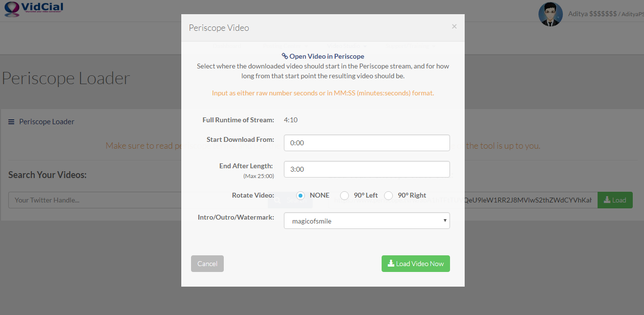Click the orange MM:SS format hint
The height and width of the screenshot is (315, 644).
(323, 93)
